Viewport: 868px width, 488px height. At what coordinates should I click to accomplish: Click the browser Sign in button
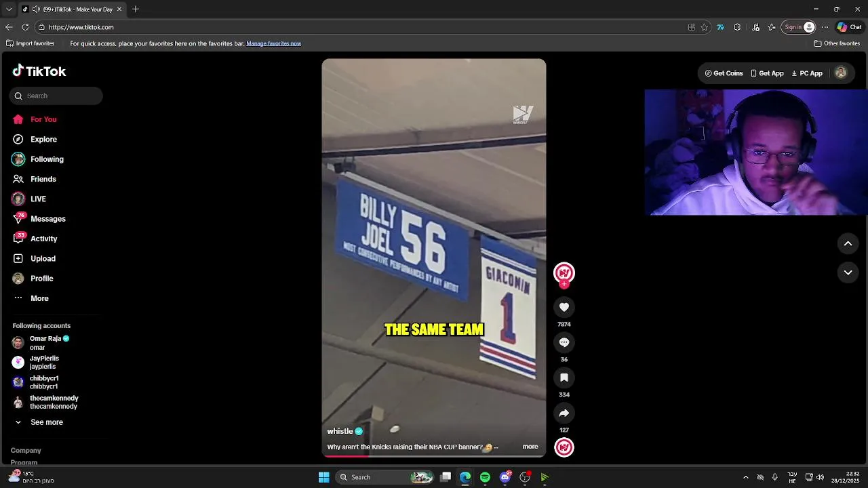coord(799,27)
